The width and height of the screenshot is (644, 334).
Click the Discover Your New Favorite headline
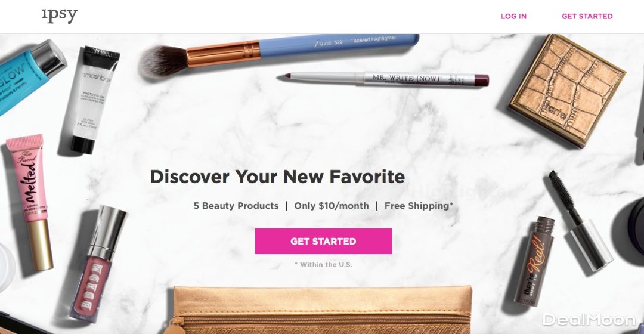click(278, 177)
